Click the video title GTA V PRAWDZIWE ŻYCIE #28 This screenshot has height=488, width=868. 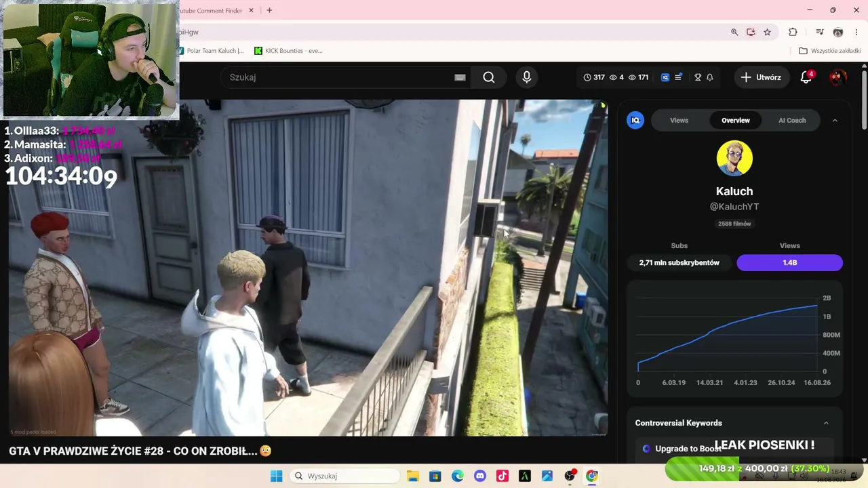pos(140,451)
